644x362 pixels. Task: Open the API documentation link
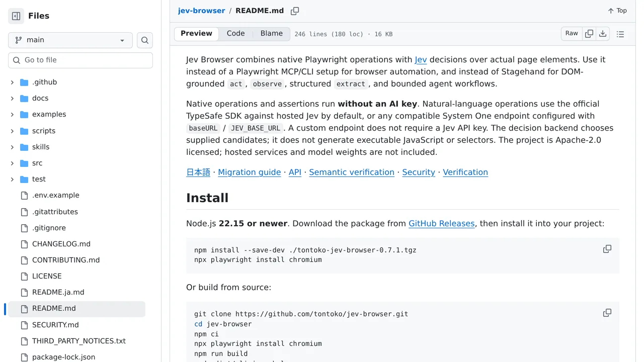click(295, 172)
